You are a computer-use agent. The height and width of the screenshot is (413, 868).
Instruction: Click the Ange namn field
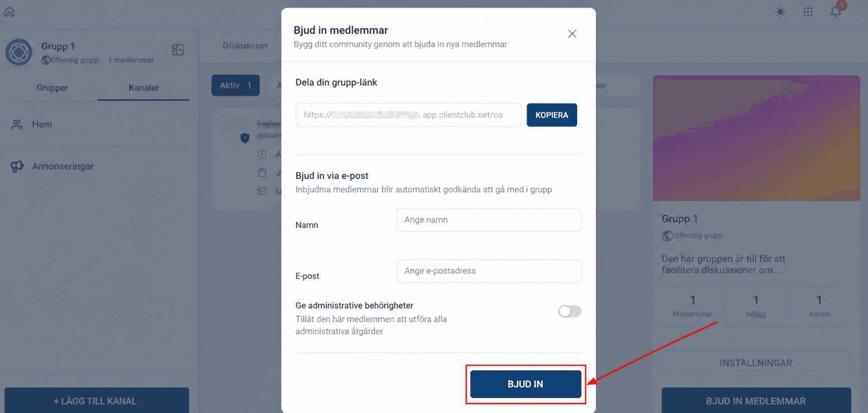point(489,220)
